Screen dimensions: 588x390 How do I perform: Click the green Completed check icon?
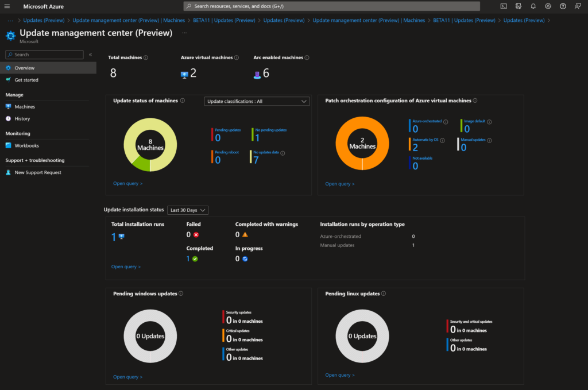pos(195,258)
